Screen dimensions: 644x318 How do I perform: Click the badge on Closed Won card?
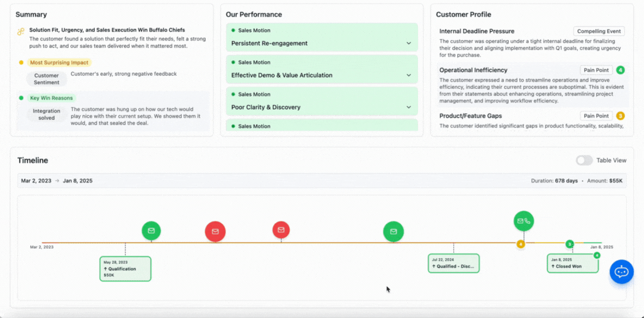point(597,255)
